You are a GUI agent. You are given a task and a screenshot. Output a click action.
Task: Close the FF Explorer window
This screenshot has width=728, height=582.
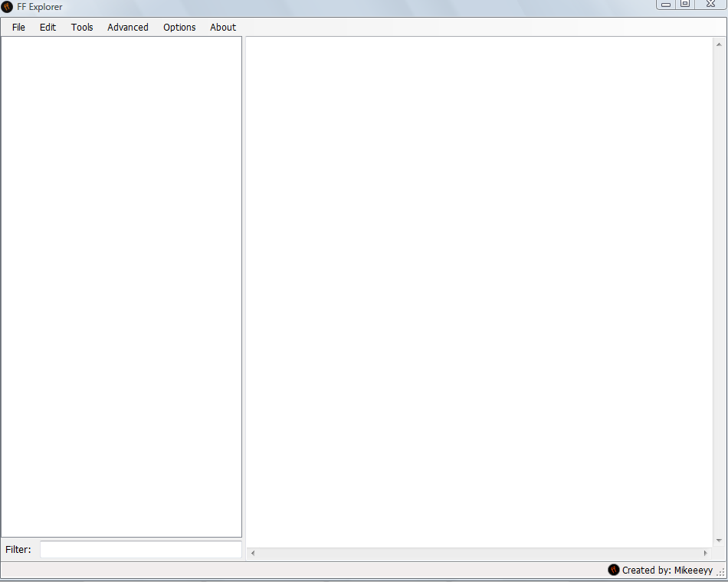click(x=710, y=5)
